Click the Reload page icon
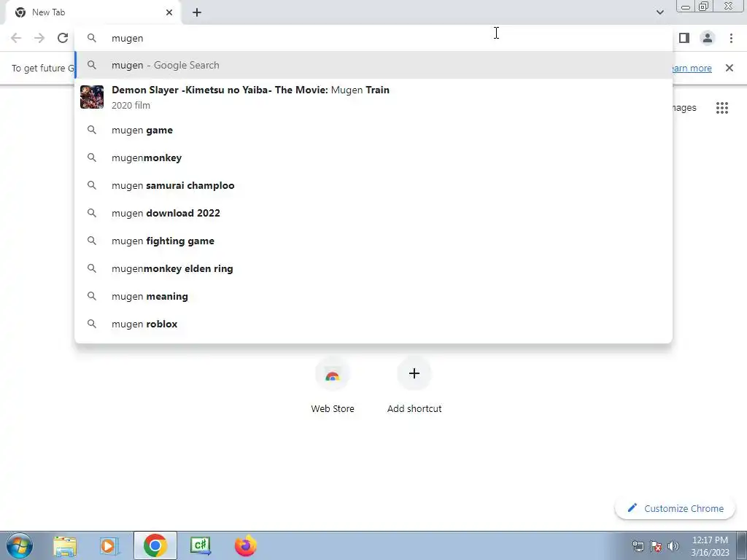Viewport: 747px width, 560px height. [63, 38]
